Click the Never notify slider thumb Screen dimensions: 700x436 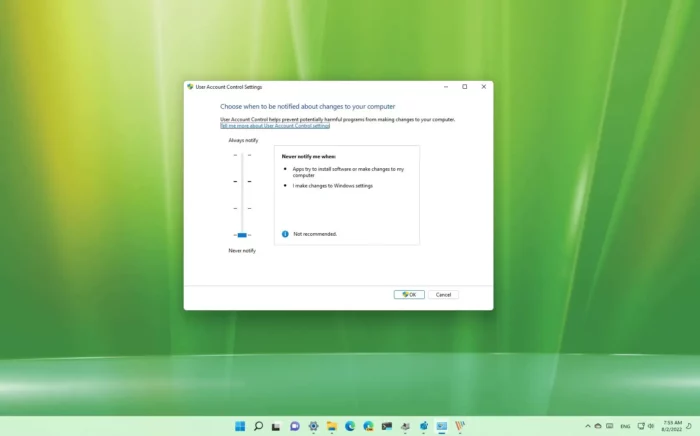[x=242, y=235]
